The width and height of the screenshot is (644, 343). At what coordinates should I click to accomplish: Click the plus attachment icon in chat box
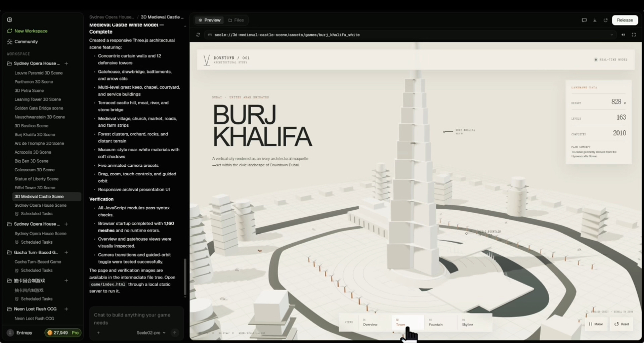pos(98,333)
